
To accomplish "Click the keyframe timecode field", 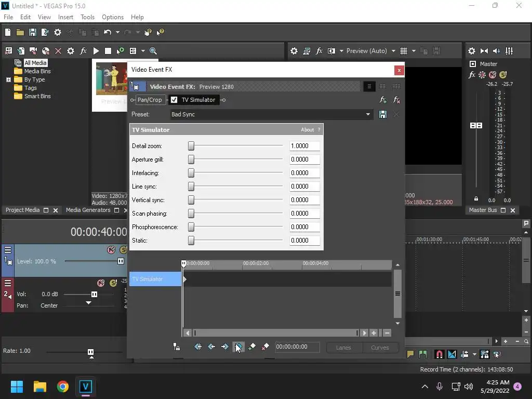I will pos(297,347).
